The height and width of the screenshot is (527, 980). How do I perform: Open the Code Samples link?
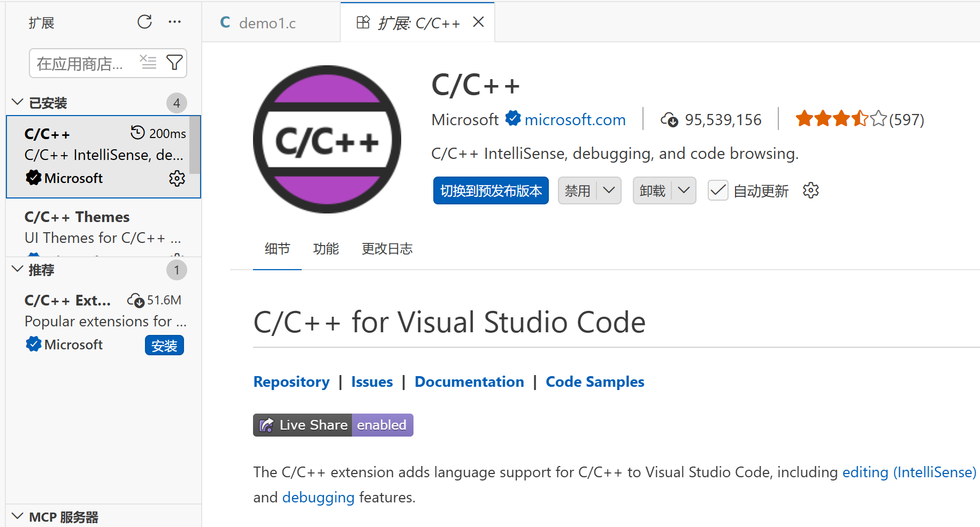(x=595, y=381)
